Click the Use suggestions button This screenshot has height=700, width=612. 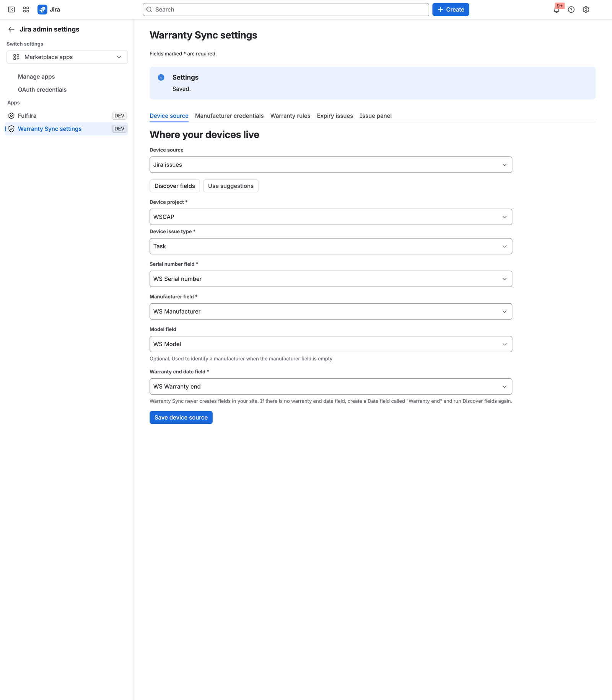(x=231, y=186)
